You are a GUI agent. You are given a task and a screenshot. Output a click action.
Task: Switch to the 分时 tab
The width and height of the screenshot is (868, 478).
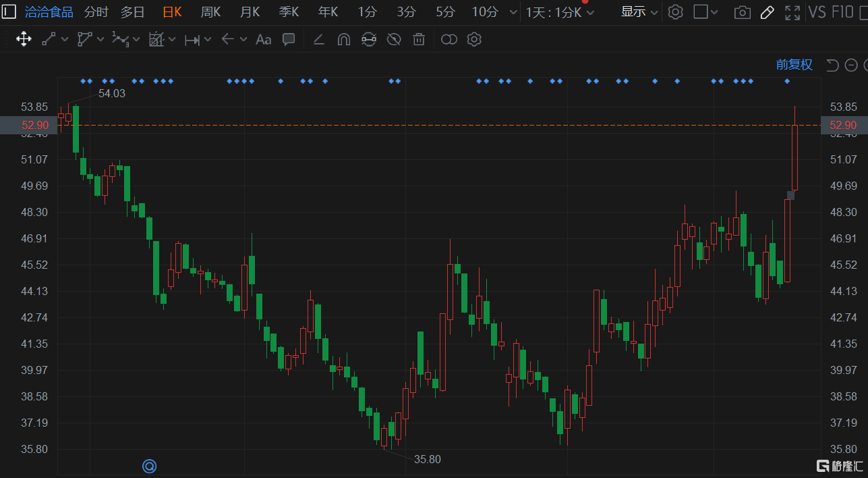[x=96, y=12]
